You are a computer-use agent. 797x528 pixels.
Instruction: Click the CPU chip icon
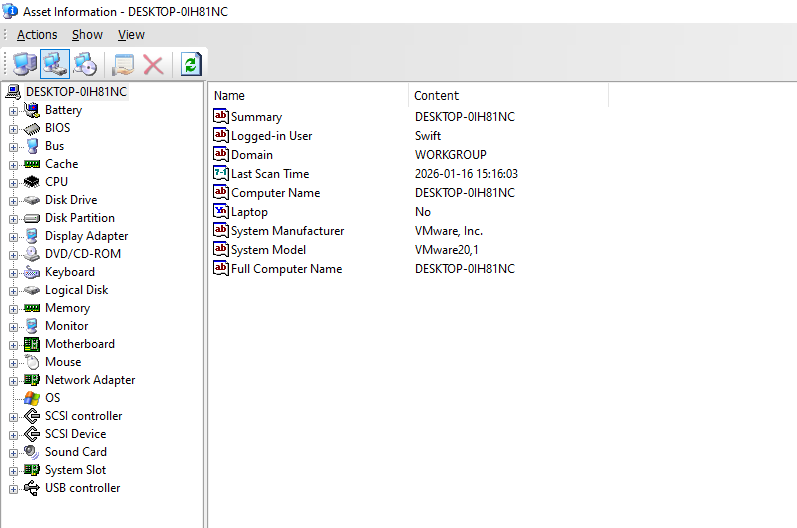(32, 181)
